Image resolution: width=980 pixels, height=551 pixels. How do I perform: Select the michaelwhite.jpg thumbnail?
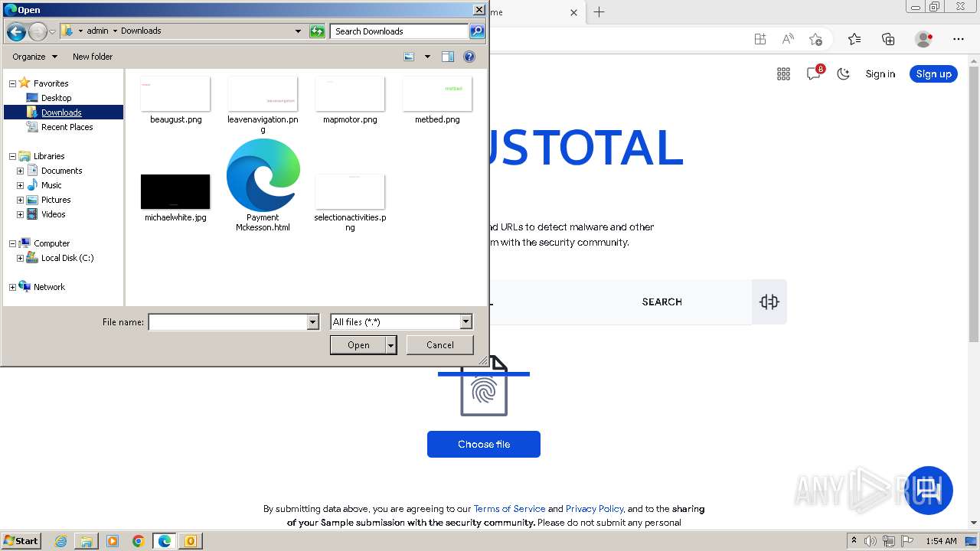(175, 192)
